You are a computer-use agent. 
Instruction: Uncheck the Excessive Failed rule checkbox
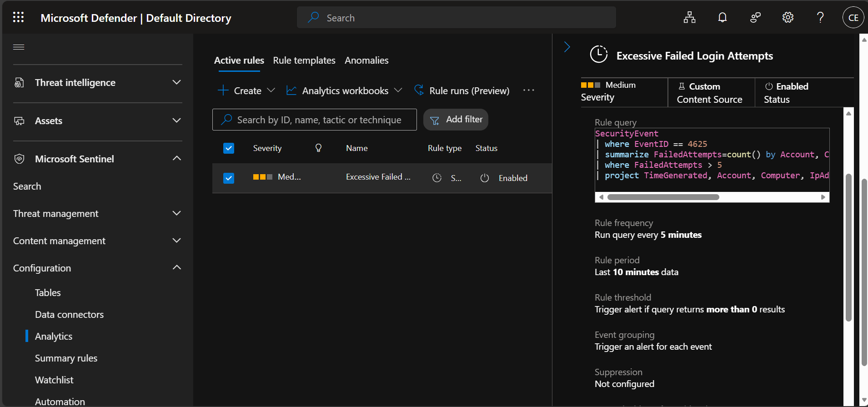click(x=229, y=178)
